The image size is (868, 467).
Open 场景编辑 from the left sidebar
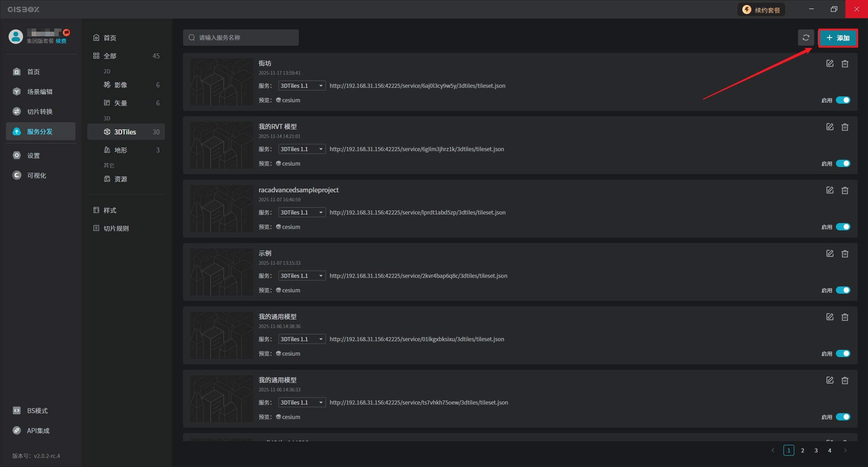click(x=39, y=92)
